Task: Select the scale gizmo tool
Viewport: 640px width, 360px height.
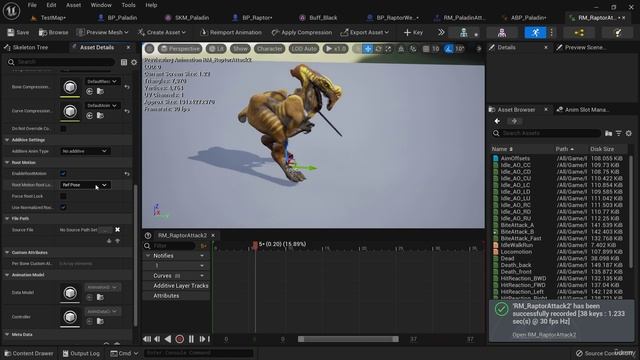Action: (388, 49)
